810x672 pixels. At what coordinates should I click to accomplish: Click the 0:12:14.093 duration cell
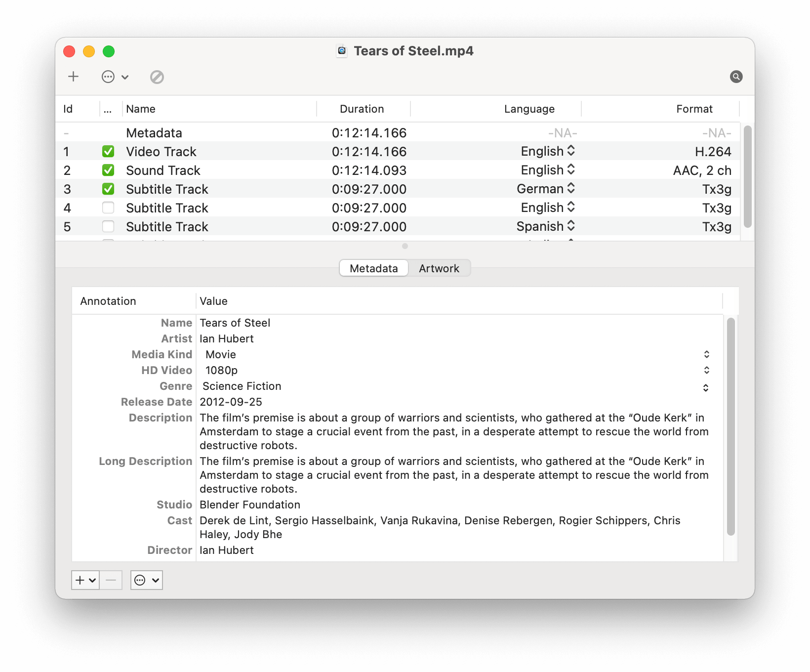(x=369, y=170)
